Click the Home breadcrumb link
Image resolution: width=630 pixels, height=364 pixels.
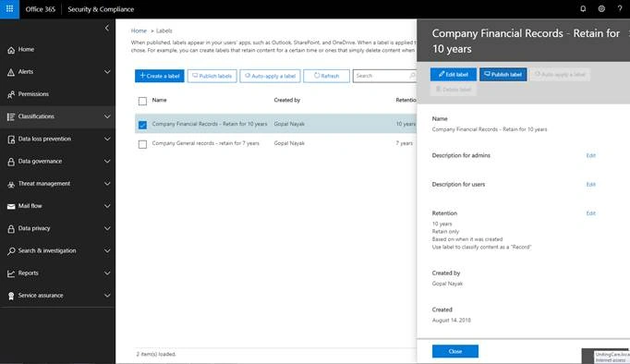coord(139,30)
